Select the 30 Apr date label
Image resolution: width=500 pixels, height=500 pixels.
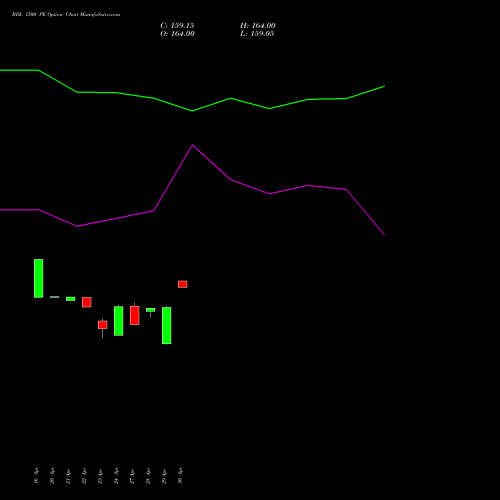point(180,476)
